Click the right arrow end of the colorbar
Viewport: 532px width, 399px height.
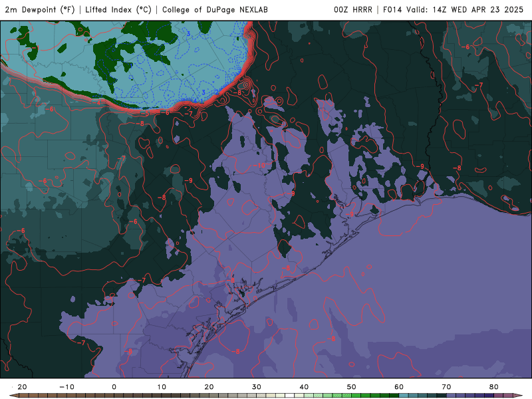coord(518,395)
